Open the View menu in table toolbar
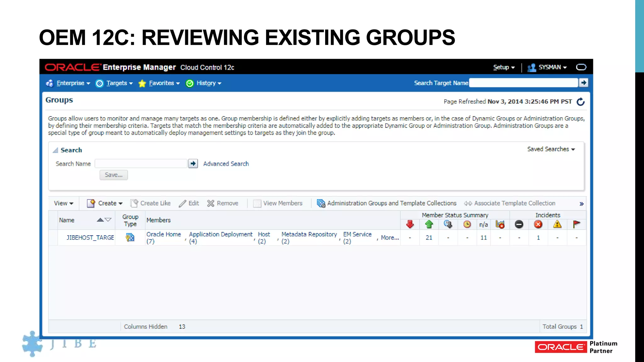Viewport: 644px width, 362px height. 64,203
